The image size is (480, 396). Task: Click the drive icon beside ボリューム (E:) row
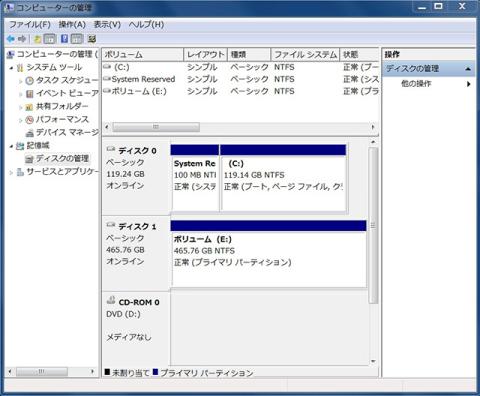(107, 91)
